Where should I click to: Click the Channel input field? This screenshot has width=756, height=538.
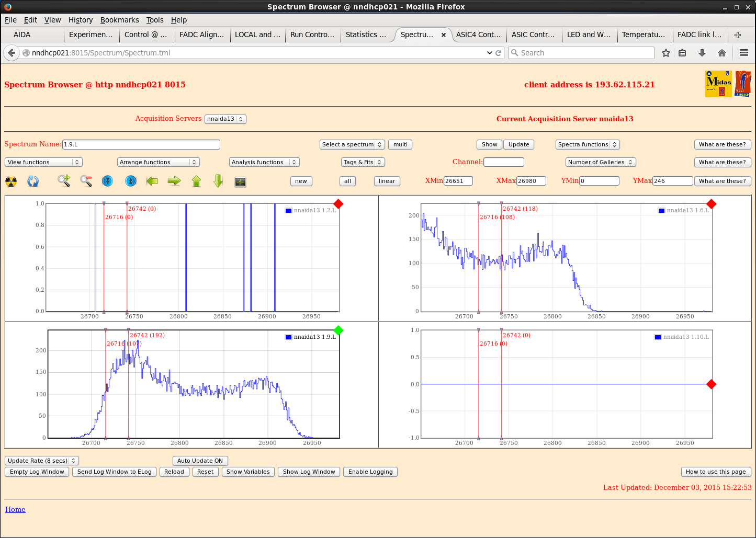504,162
